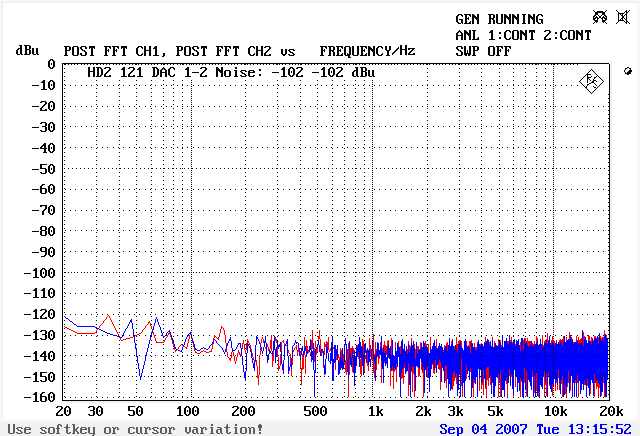Click the -40 y-axis label
This screenshot has width=640, height=436.
[x=43, y=148]
